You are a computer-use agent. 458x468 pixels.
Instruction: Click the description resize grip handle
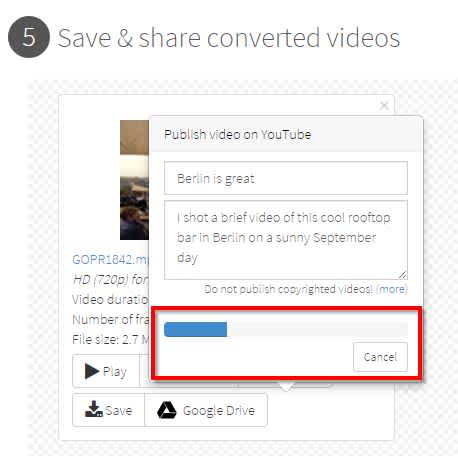click(403, 275)
